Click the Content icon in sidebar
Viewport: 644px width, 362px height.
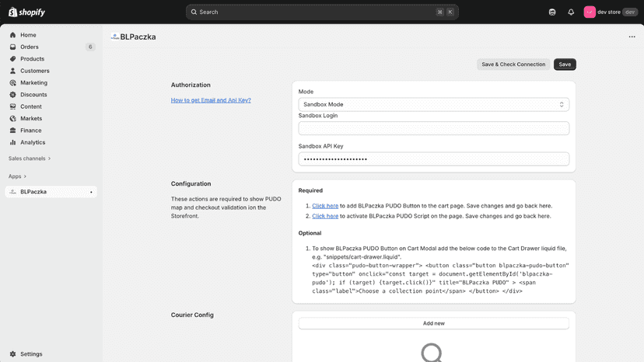click(x=12, y=106)
